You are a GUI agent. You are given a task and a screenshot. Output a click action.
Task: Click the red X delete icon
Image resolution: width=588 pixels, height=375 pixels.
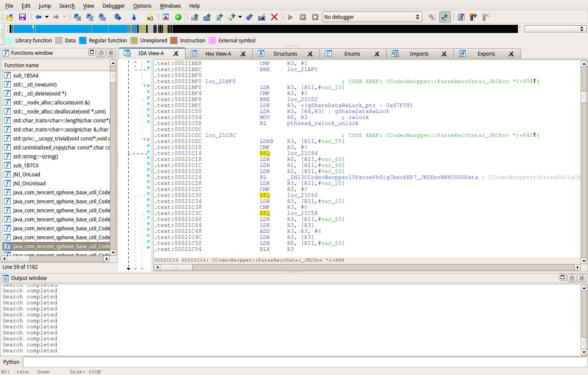coord(275,17)
